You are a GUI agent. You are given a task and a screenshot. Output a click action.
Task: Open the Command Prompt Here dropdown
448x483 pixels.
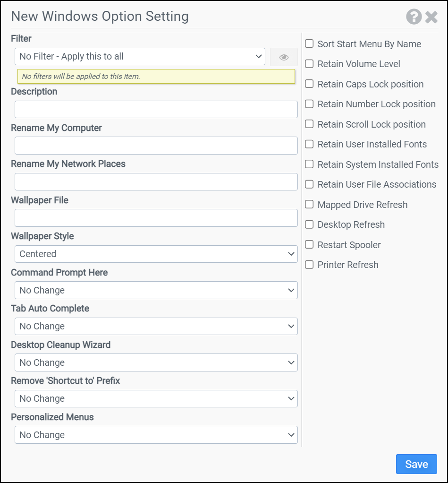156,290
